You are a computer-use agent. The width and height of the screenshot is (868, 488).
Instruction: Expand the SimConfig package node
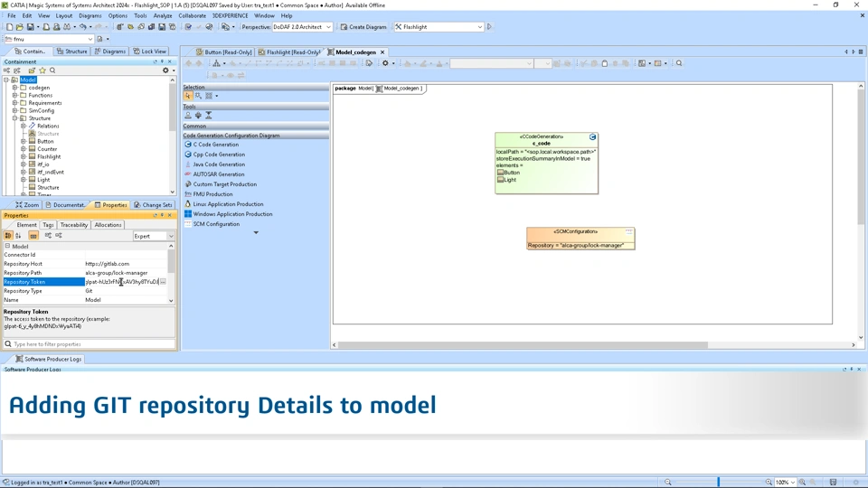[15, 110]
